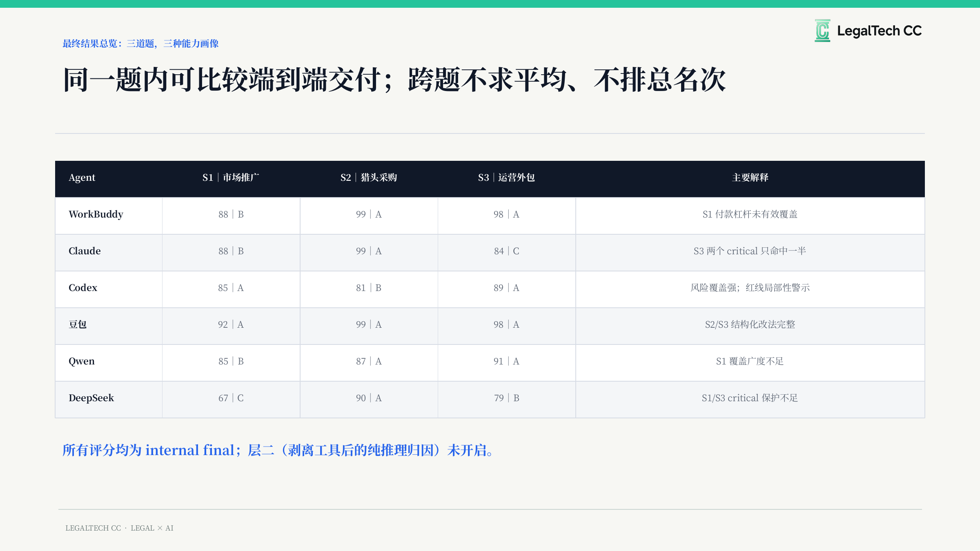Image resolution: width=980 pixels, height=551 pixels.
Task: Click 豆包's S1 score 92 | A
Action: tap(231, 324)
